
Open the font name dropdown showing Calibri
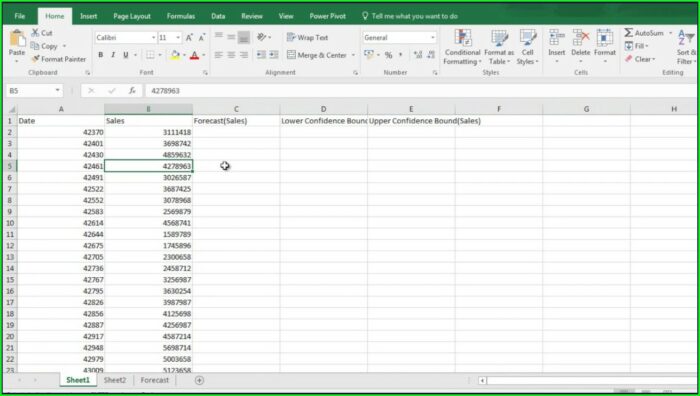pyautogui.click(x=154, y=38)
